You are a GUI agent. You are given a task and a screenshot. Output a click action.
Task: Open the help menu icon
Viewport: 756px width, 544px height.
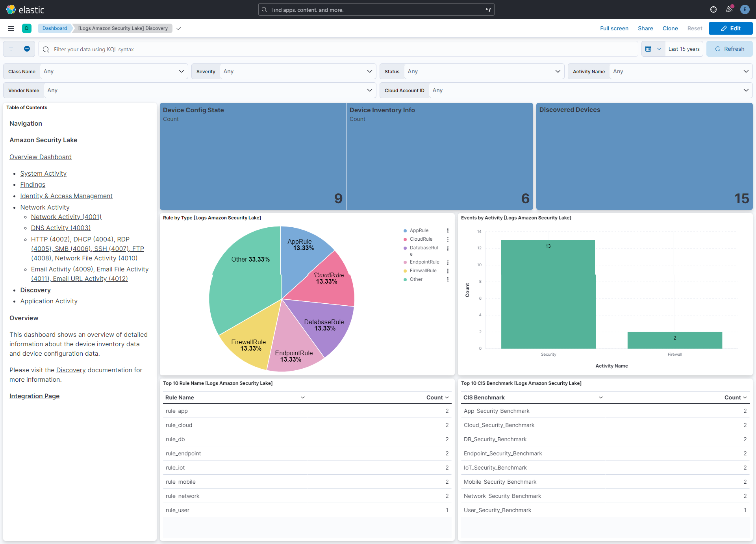pyautogui.click(x=713, y=9)
